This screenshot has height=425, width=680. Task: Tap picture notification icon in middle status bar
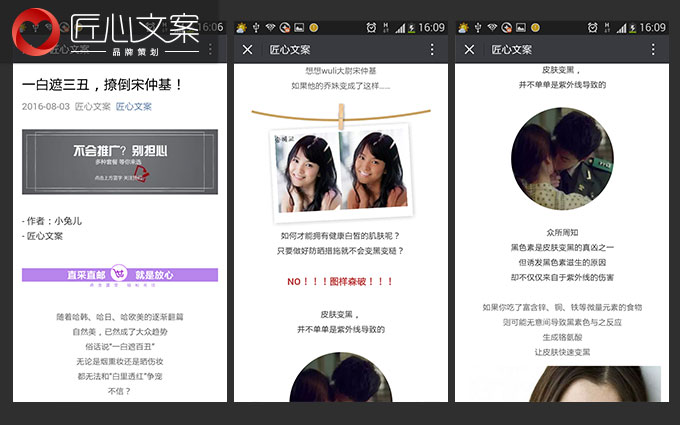(x=299, y=28)
